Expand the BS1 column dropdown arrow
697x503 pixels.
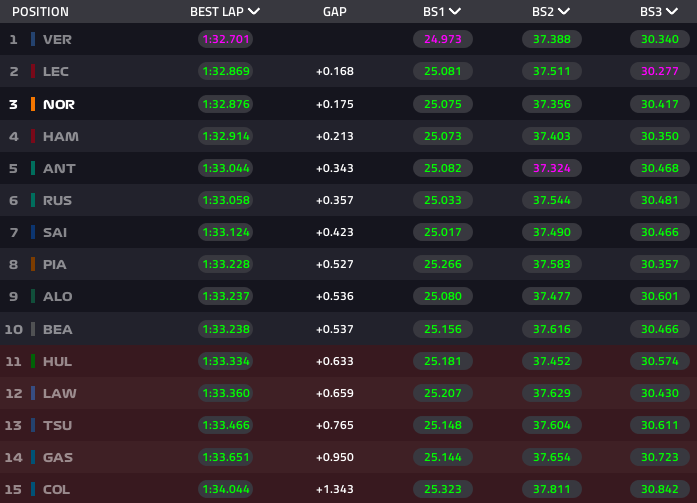[x=455, y=12]
